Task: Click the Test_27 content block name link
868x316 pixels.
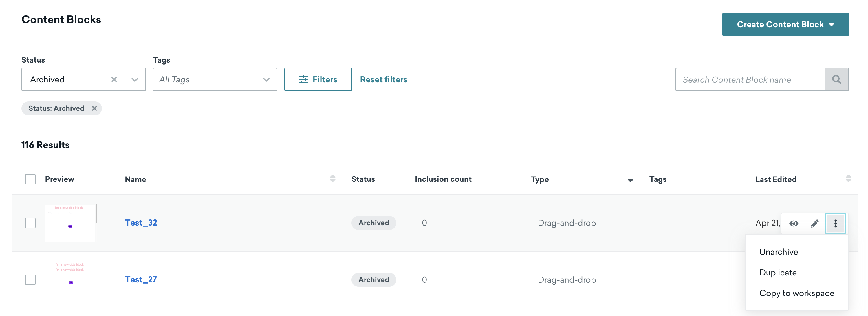Action: pyautogui.click(x=141, y=278)
